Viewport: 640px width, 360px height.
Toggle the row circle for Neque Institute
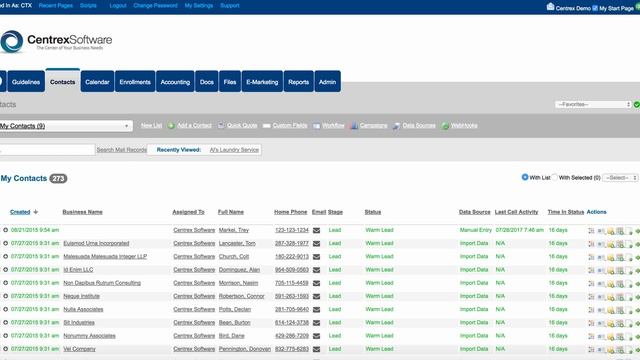click(x=5, y=296)
